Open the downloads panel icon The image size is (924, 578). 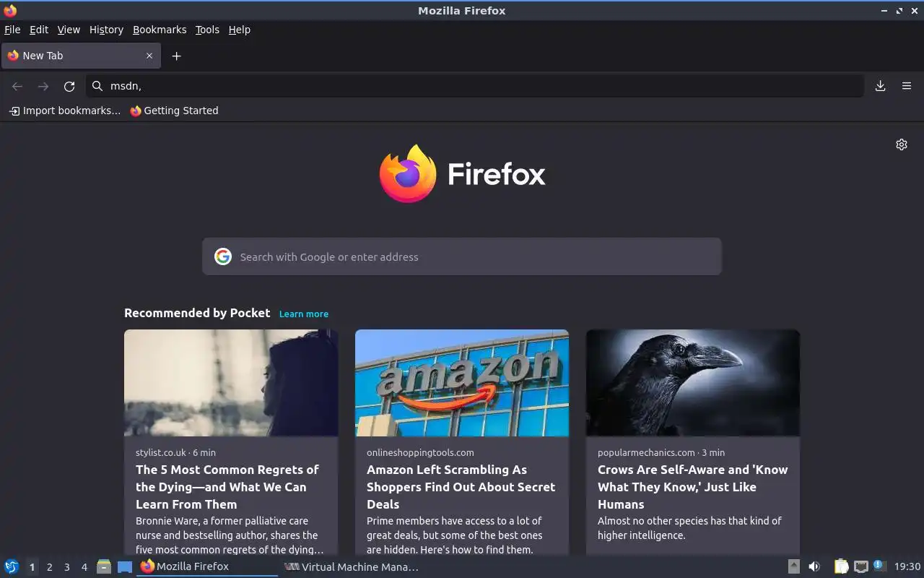[881, 86]
